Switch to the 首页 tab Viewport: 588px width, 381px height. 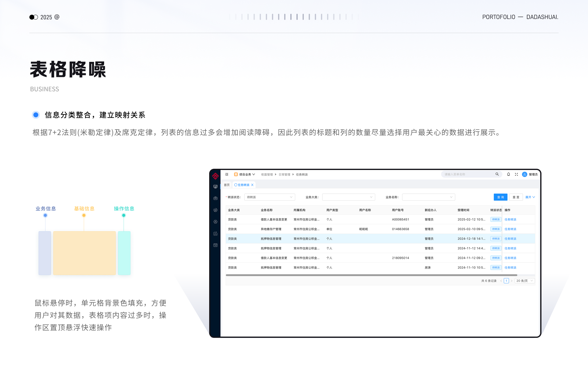pos(227,185)
